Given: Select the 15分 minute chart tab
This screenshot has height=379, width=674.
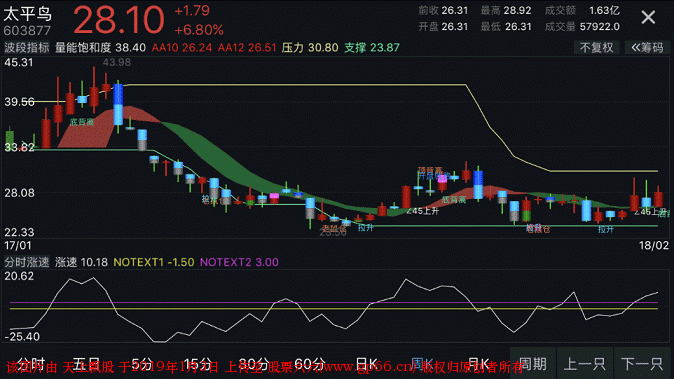Looking at the screenshot, I should pos(198,364).
